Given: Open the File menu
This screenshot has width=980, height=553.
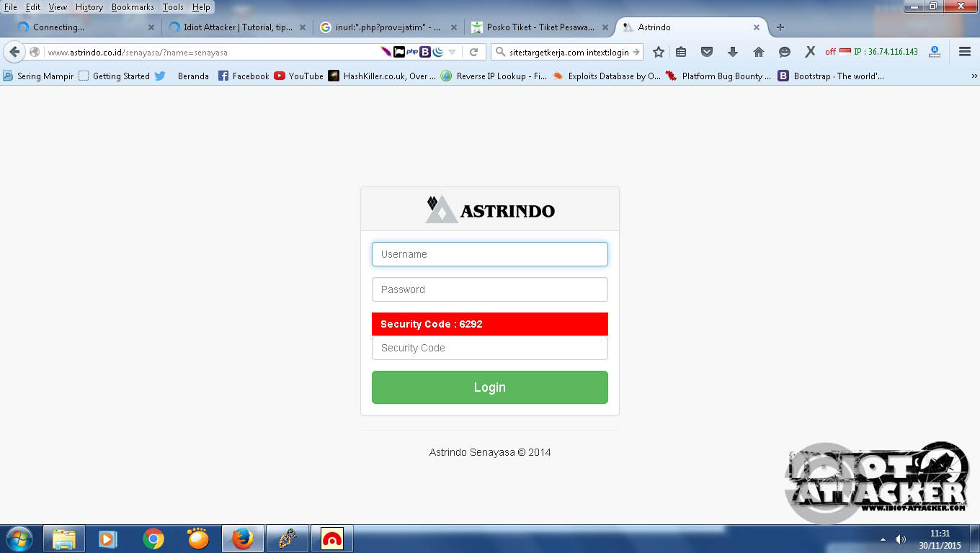Looking at the screenshot, I should point(11,7).
